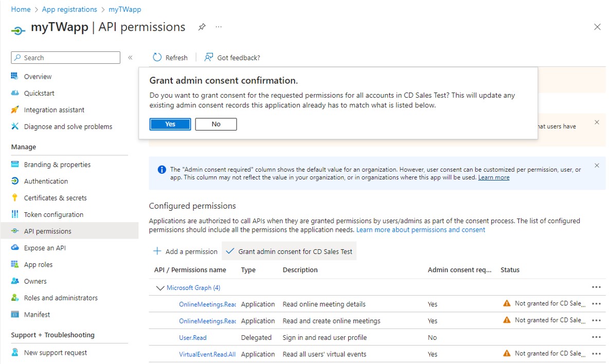Click the Admin consent req... column header
Screen dimensions: 610x364
coord(459,269)
